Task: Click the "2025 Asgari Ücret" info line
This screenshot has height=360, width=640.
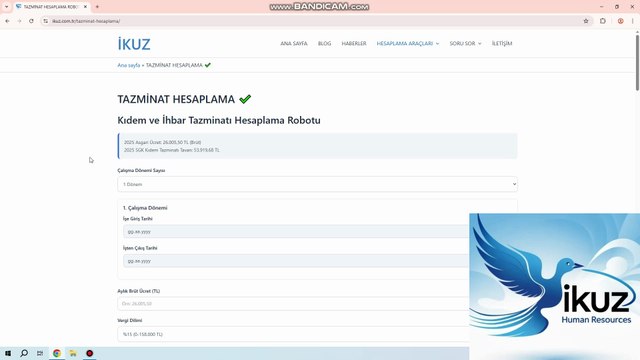Action: coord(162,142)
